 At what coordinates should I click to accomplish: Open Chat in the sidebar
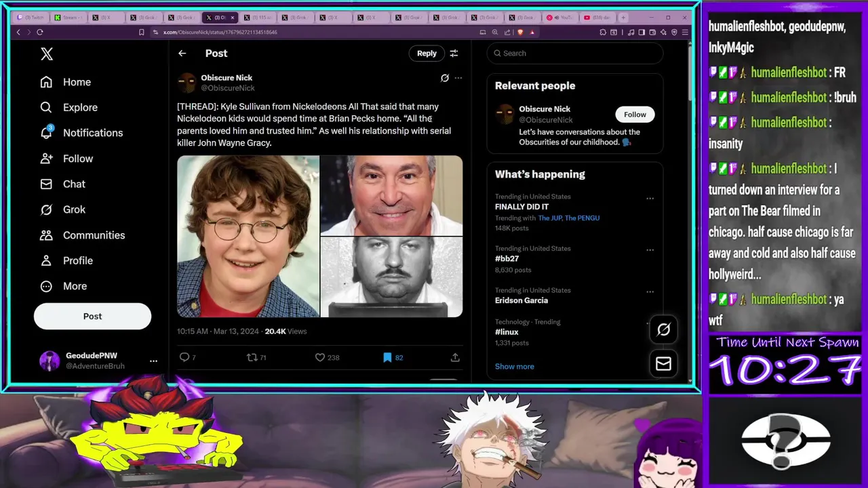[x=63, y=184]
